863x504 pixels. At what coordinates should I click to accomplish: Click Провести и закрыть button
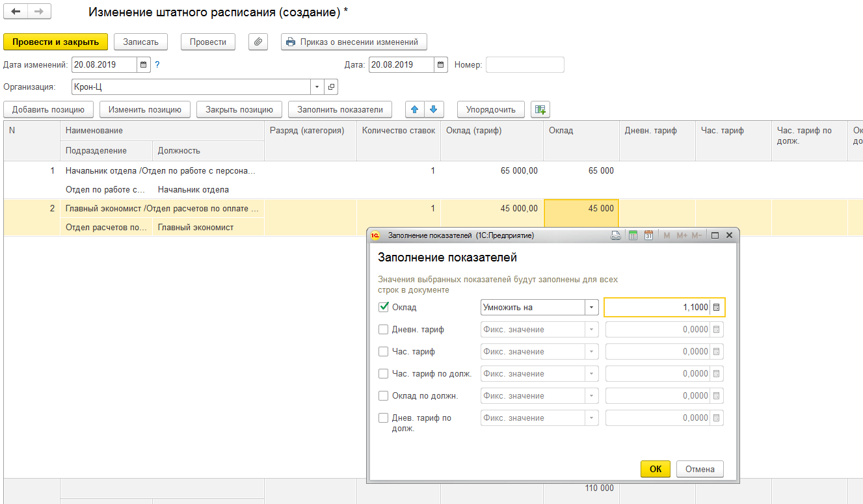pyautogui.click(x=55, y=42)
